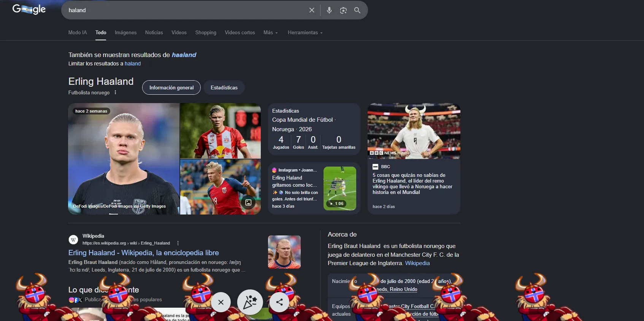Open Estadísticas Copa Mundial card
Screen dimensions: 644x321
pos(314,129)
